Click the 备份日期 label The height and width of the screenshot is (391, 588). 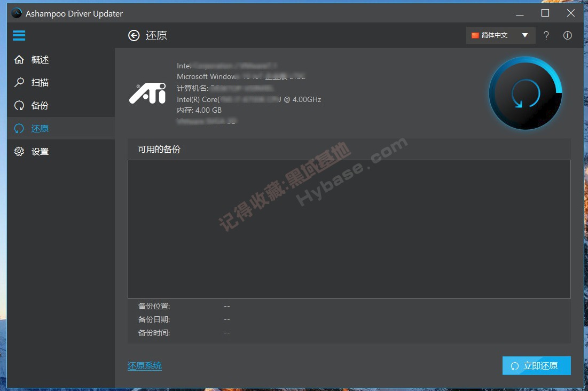(154, 320)
